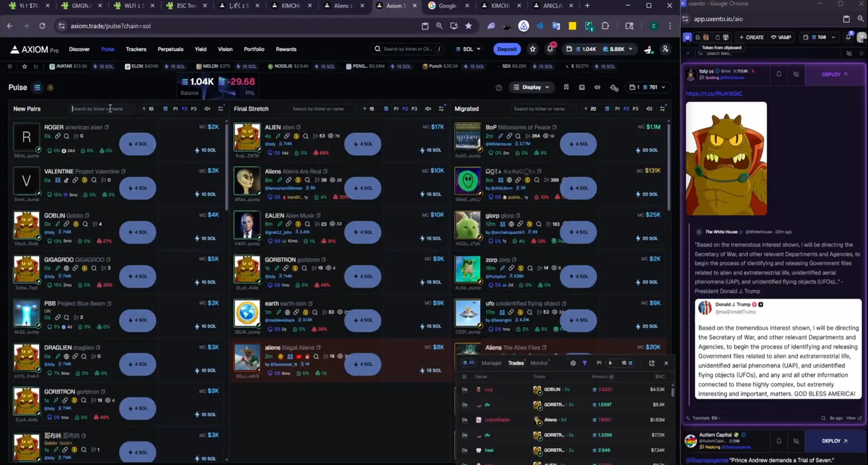
Task: Switch to the Monitor tab in trades panel
Action: [x=539, y=363]
